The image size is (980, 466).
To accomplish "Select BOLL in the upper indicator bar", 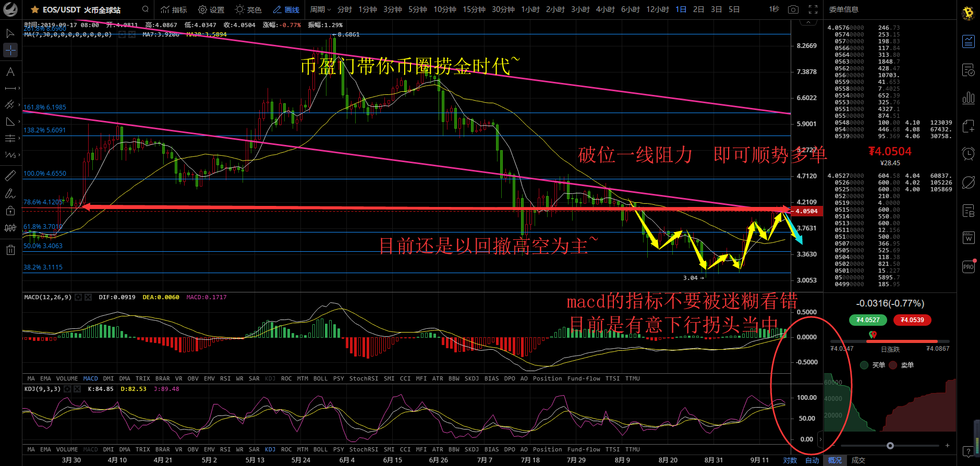I will (320, 378).
